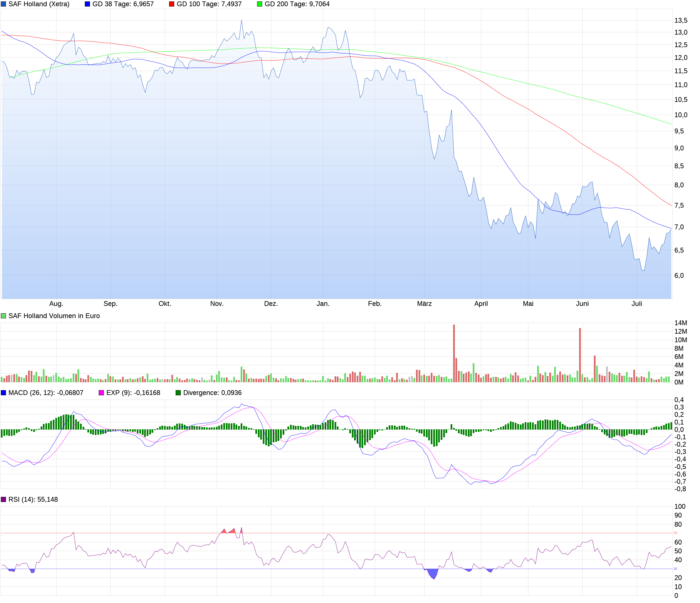This screenshot has height=603, width=700.
Task: Click the Divergence: 0,0936 label
Action: tap(213, 393)
